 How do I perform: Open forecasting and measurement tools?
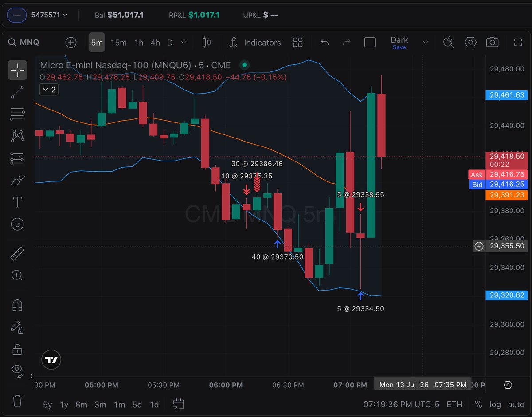17,158
